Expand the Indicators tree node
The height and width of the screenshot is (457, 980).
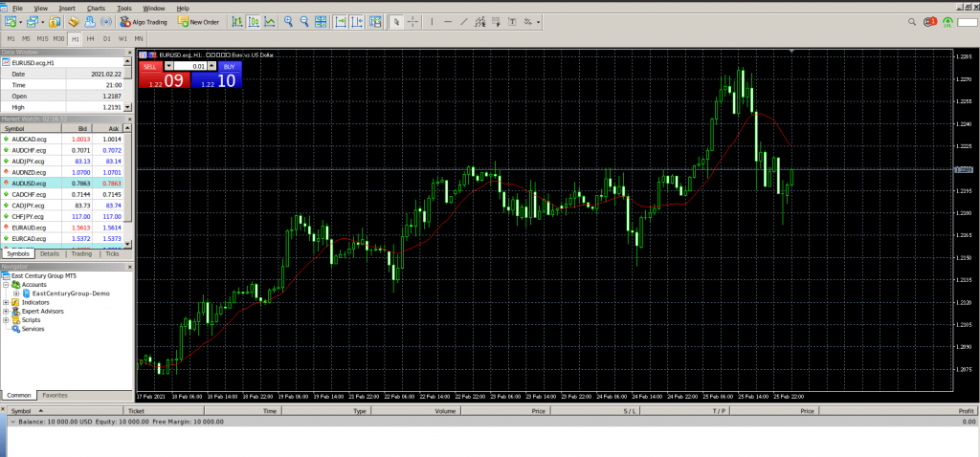(6, 302)
